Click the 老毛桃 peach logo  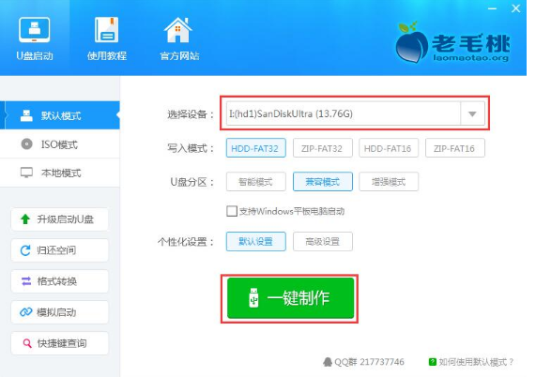(411, 42)
